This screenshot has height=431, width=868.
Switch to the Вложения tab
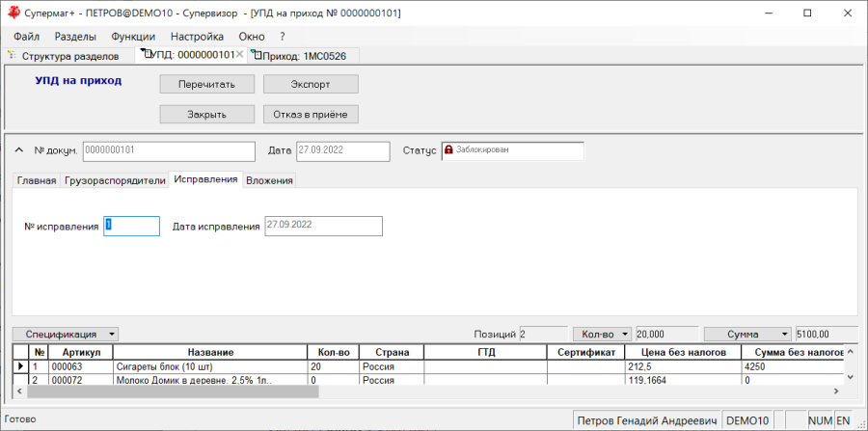[269, 181]
